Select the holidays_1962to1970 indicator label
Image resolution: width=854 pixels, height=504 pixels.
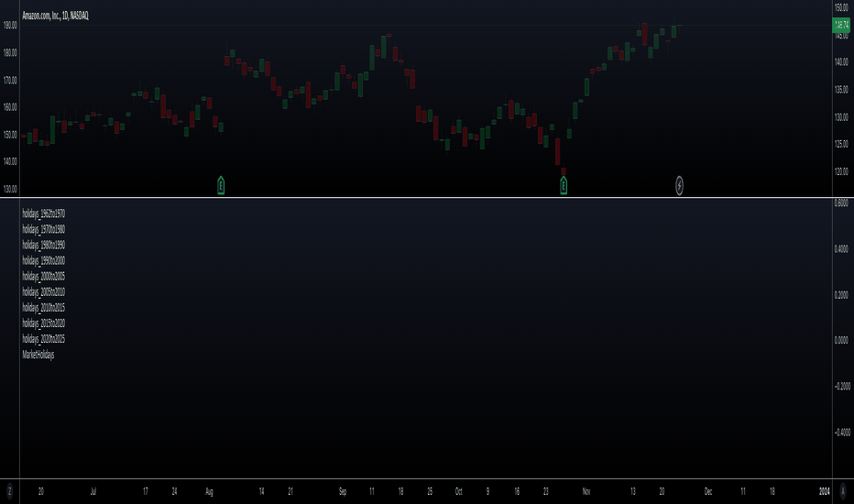pyautogui.click(x=44, y=214)
